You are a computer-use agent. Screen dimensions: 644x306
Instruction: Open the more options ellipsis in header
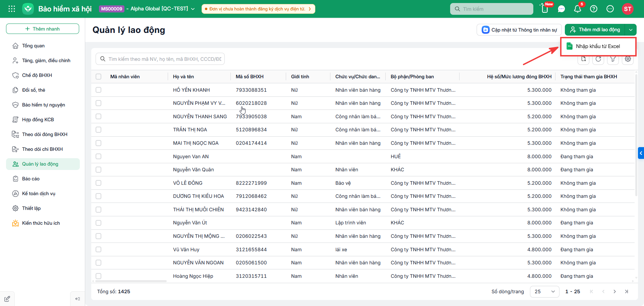click(610, 9)
